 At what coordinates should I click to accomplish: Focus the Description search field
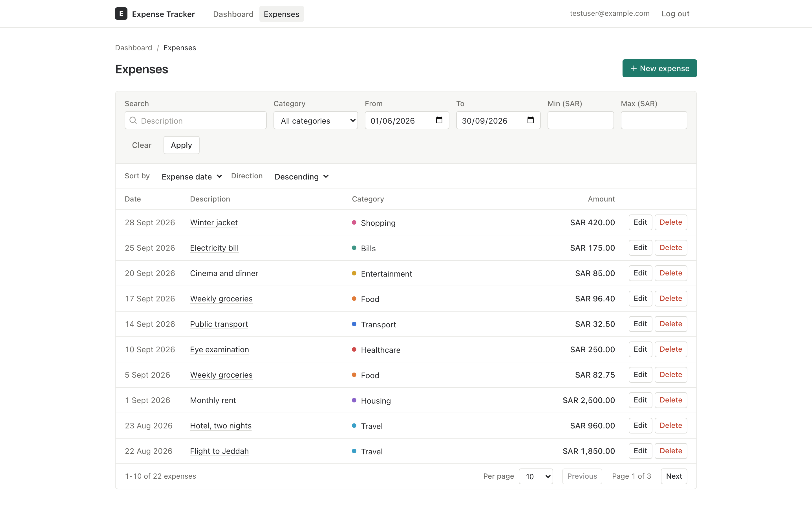(196, 120)
